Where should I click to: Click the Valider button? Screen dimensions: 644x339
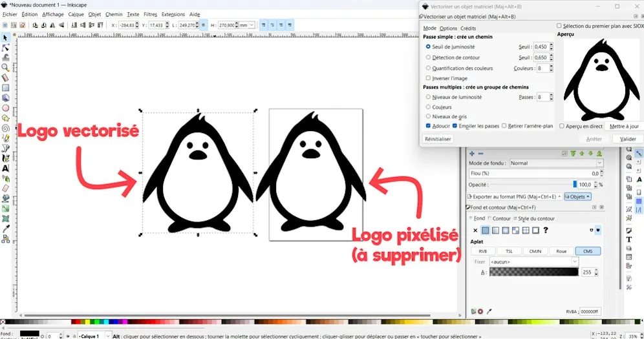tap(628, 139)
